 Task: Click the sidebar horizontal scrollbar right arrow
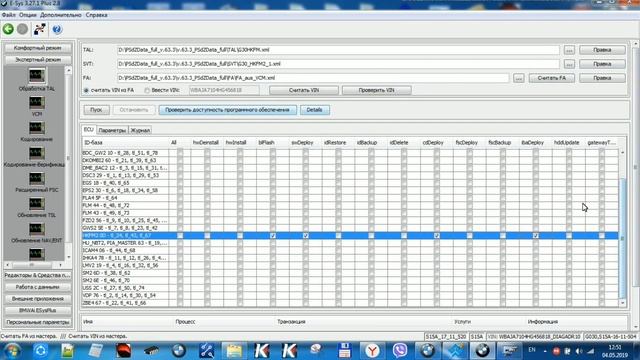click(61, 265)
